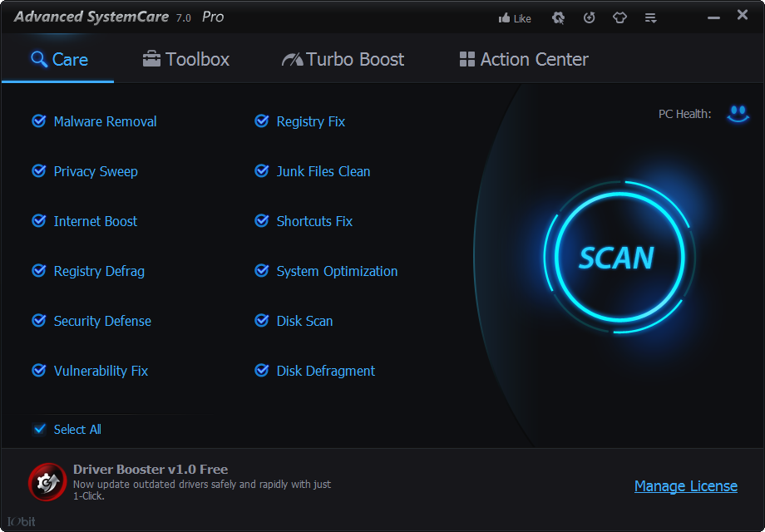Uncheck the Junk Files Clean checkbox
This screenshot has width=765, height=532.
262,170
